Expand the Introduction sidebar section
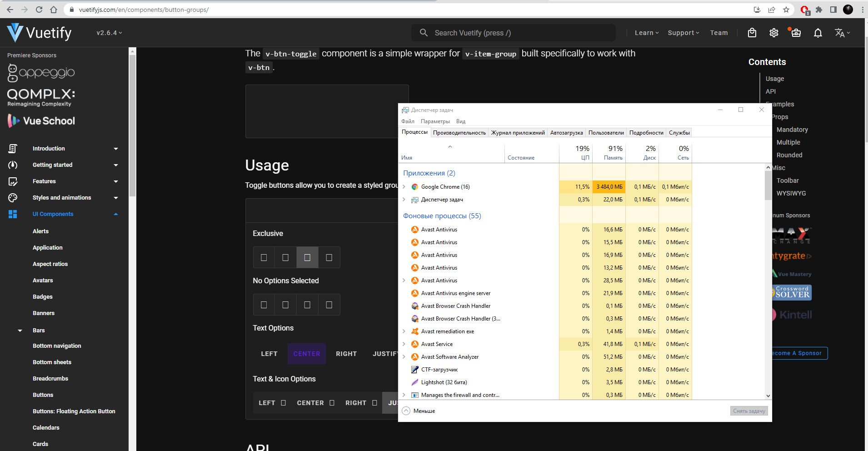868x451 pixels. point(116,149)
